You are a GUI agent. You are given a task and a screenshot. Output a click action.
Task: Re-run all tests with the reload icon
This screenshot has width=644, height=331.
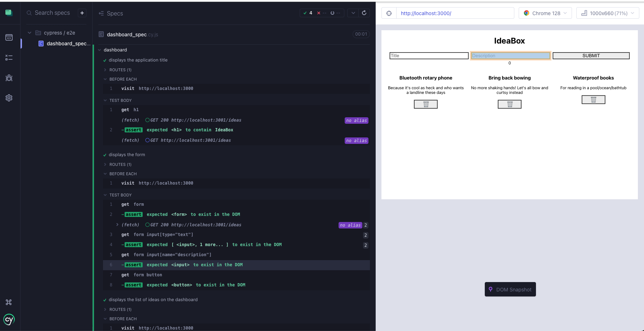coord(364,13)
